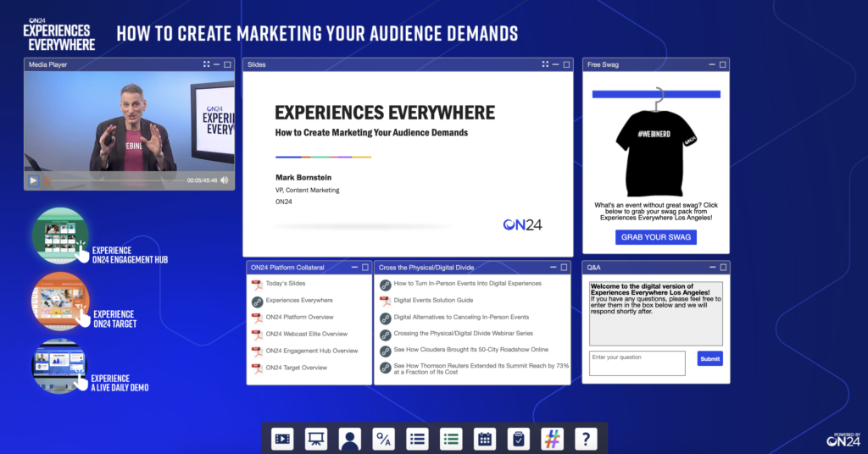Open ON24 Platform Overview document
Screen dimensions: 868x454
[x=299, y=317]
